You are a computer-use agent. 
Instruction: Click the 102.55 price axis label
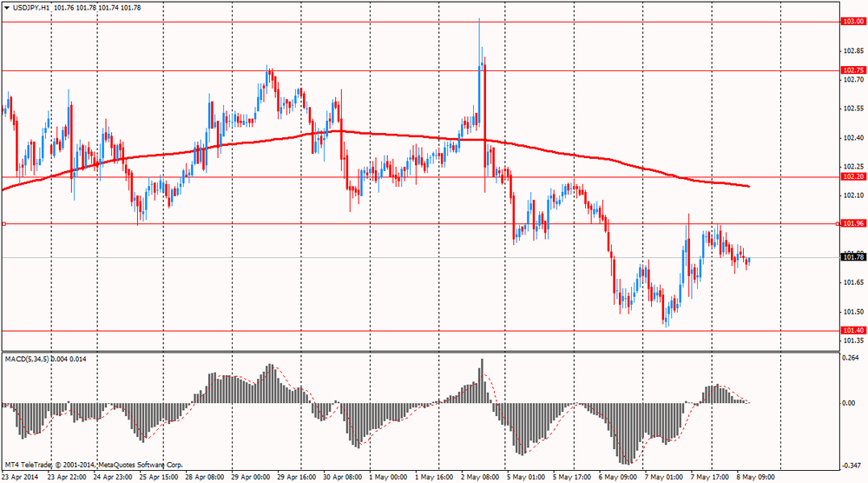click(x=853, y=109)
